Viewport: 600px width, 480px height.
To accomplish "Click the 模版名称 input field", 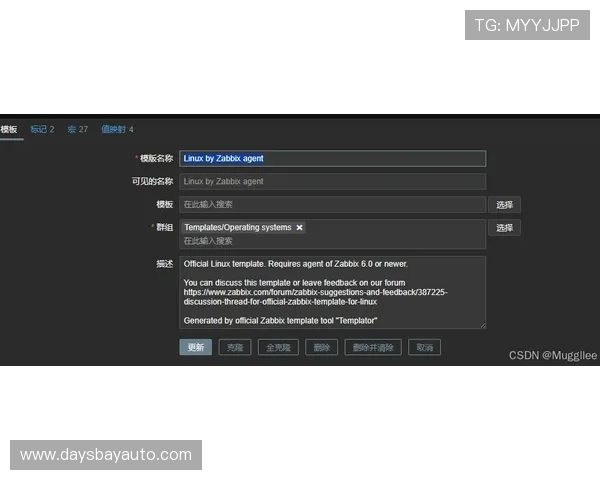I will 332,158.
